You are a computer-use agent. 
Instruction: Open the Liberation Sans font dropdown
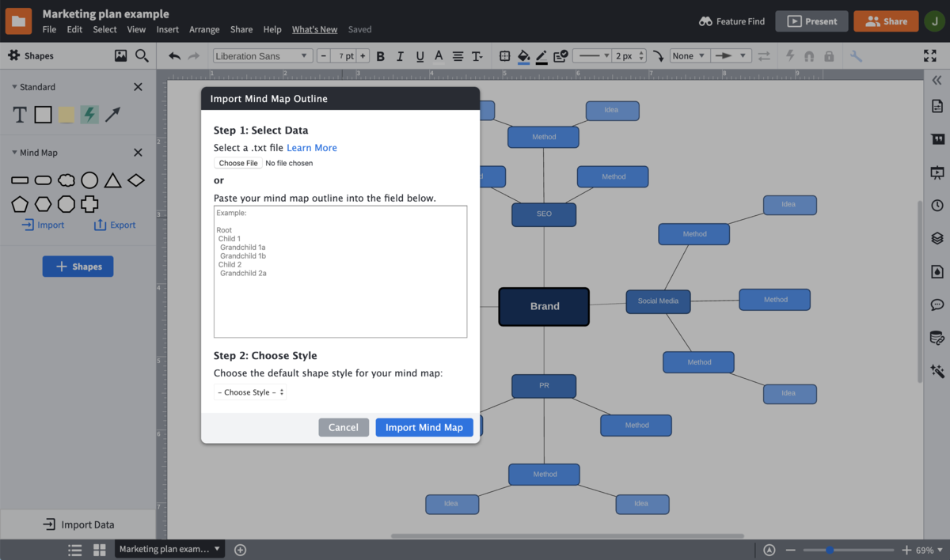coord(262,56)
